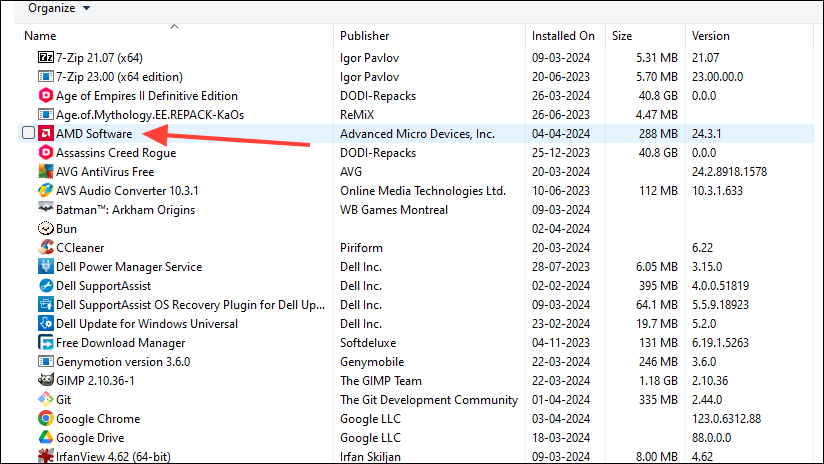Toggle sort arrow above Name column

(x=174, y=26)
